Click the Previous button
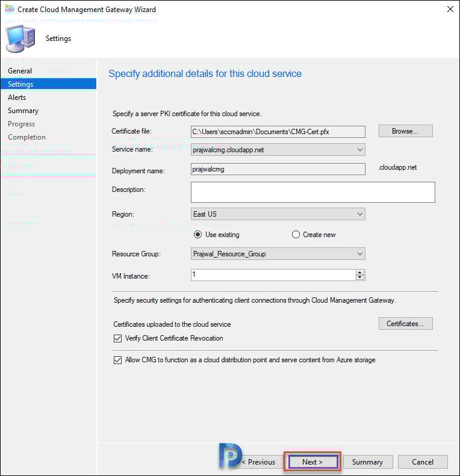 tap(259, 462)
